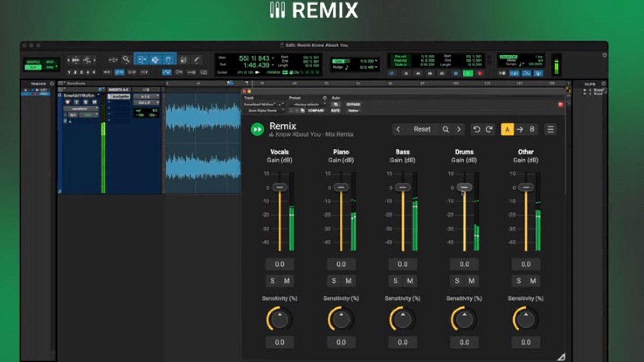Open the Tracks list circle menu
This screenshot has width=644, height=362.
[x=52, y=84]
